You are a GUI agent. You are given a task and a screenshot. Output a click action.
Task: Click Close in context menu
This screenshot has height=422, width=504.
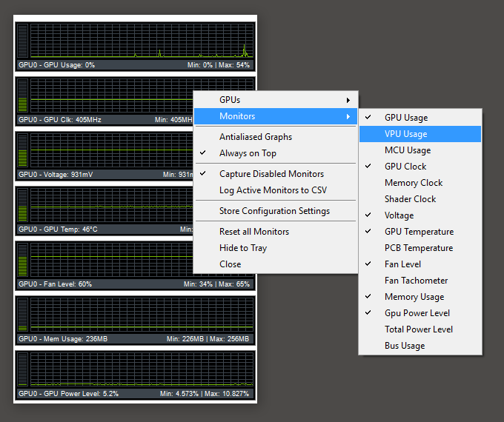tap(231, 264)
